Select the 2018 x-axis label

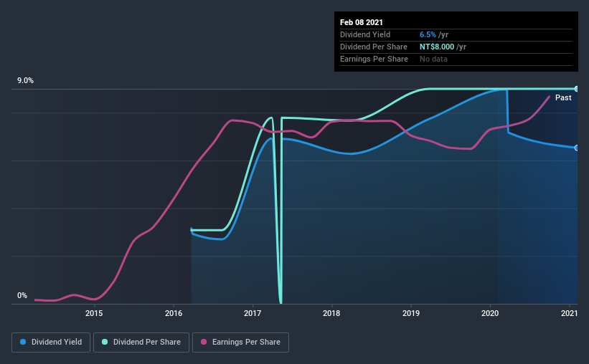tap(331, 313)
